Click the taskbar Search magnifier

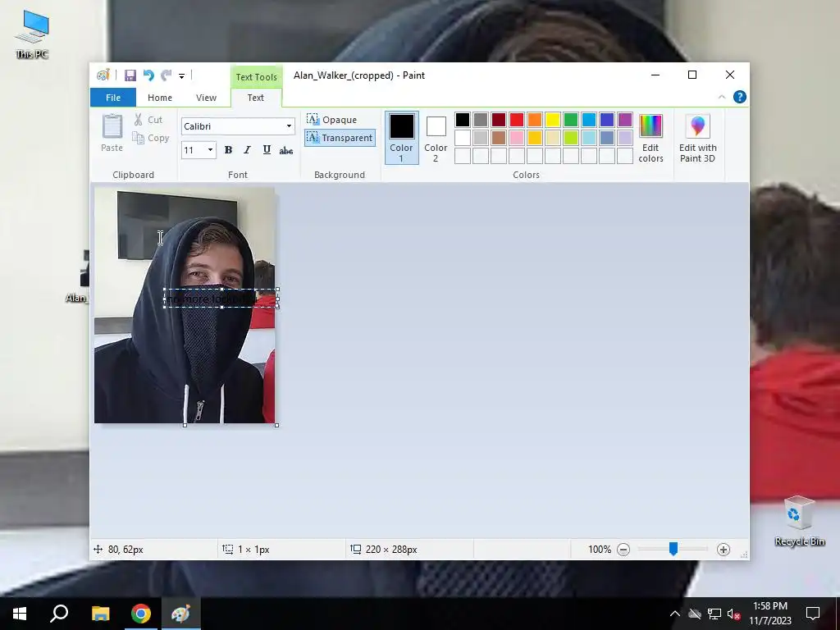coord(59,614)
